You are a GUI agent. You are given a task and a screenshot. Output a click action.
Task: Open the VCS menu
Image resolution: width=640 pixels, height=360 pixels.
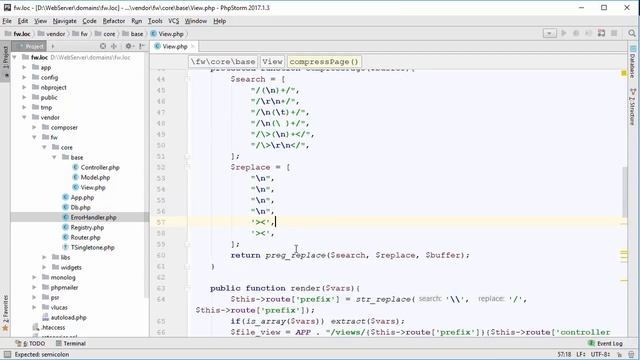pyautogui.click(x=174, y=21)
